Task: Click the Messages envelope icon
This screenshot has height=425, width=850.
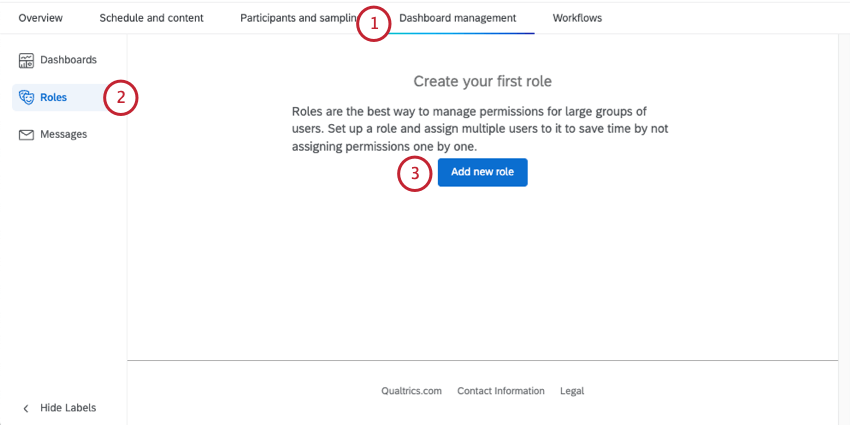Action: pyautogui.click(x=27, y=134)
